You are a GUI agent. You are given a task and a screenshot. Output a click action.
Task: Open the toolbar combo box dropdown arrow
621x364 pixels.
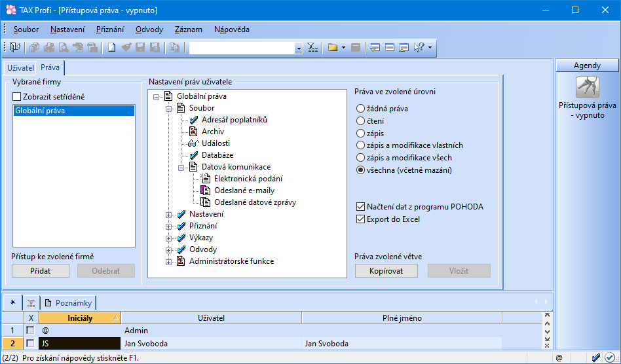coord(299,48)
